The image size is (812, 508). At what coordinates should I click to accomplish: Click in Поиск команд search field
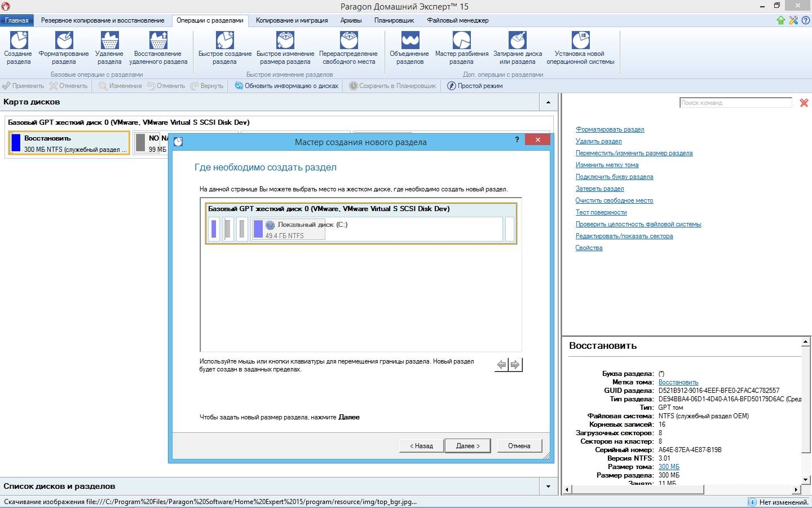click(x=736, y=103)
